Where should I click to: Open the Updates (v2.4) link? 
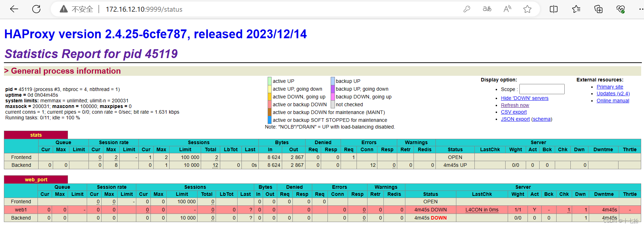(x=613, y=93)
